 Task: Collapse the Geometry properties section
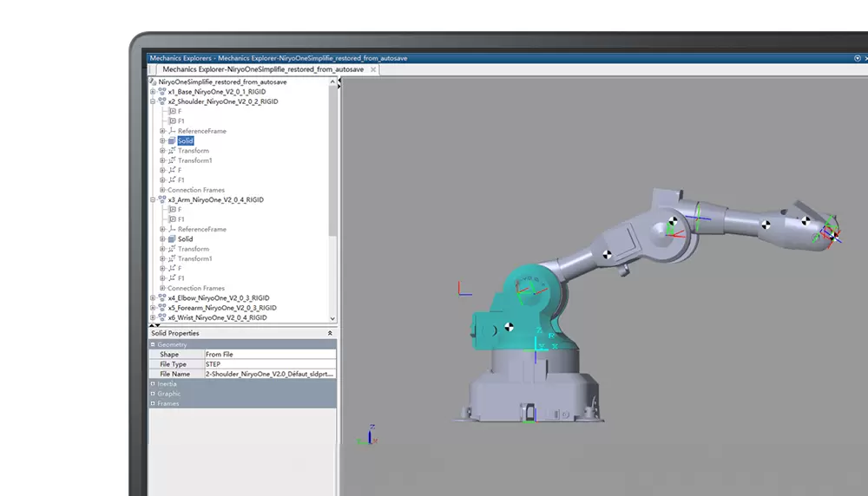[x=154, y=344]
